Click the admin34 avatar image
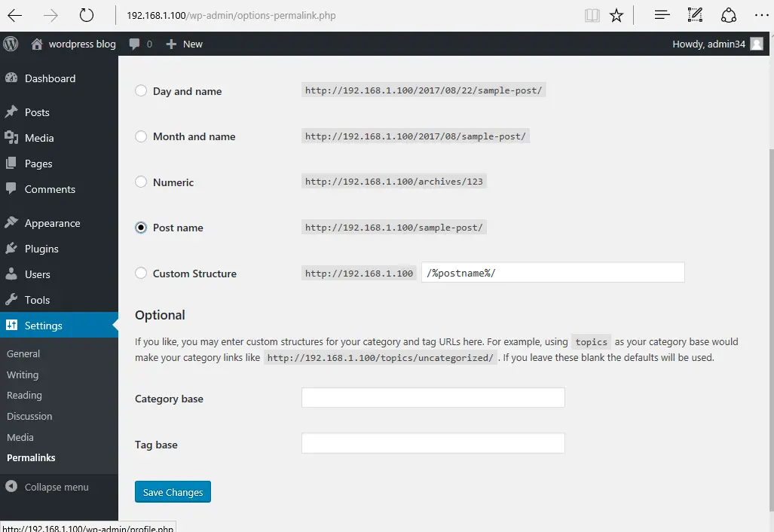This screenshot has width=774, height=532. [756, 44]
